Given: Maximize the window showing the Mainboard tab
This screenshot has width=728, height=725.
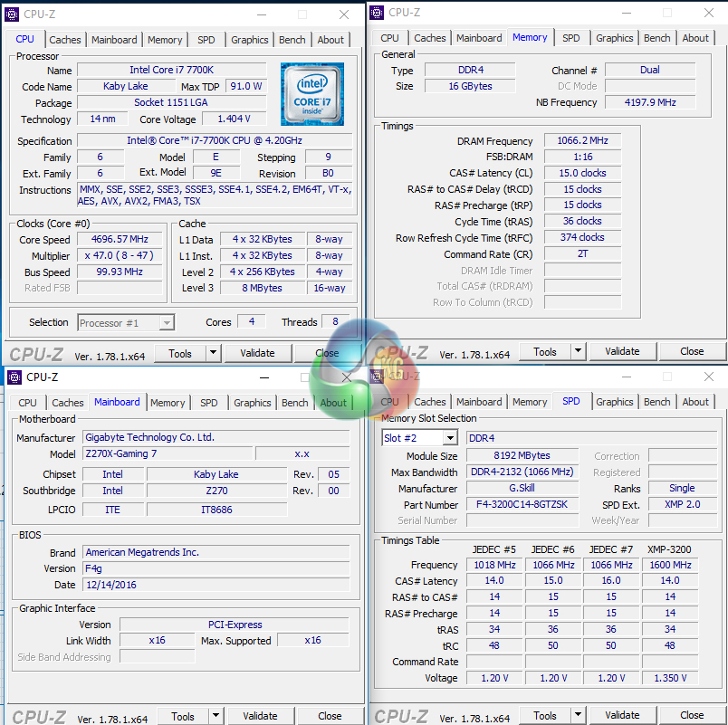Looking at the screenshot, I should click(305, 377).
